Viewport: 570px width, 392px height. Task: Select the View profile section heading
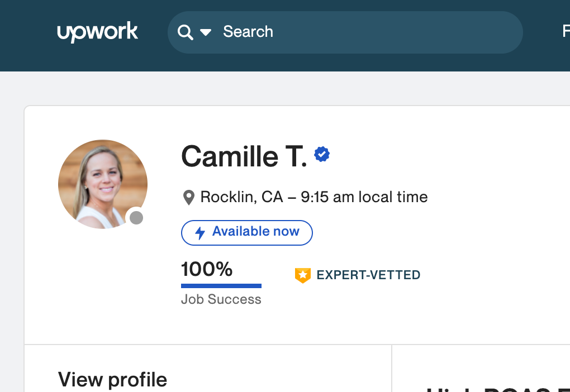pyautogui.click(x=112, y=380)
